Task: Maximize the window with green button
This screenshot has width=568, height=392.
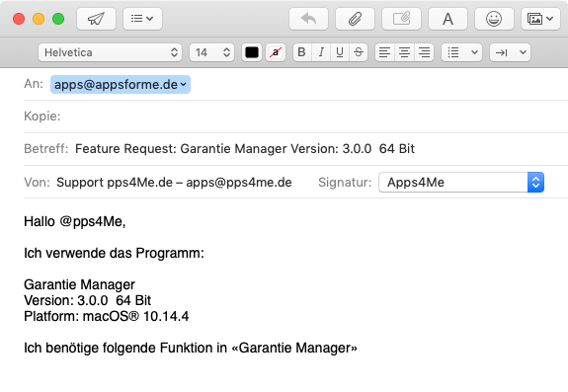Action: [x=58, y=19]
